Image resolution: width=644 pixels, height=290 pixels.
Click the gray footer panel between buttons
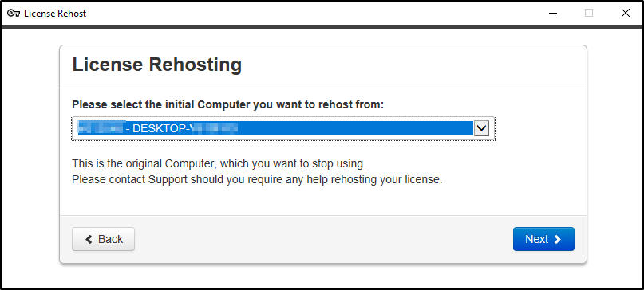click(x=324, y=239)
